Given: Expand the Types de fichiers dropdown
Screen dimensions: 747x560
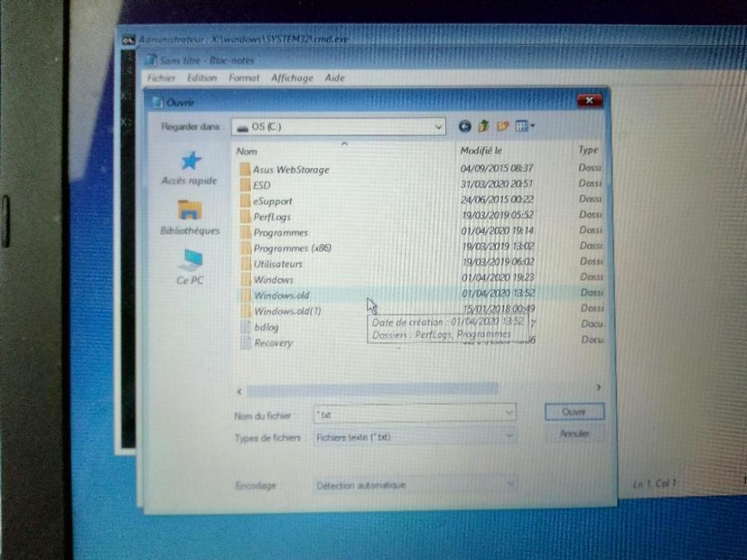Looking at the screenshot, I should click(x=509, y=436).
